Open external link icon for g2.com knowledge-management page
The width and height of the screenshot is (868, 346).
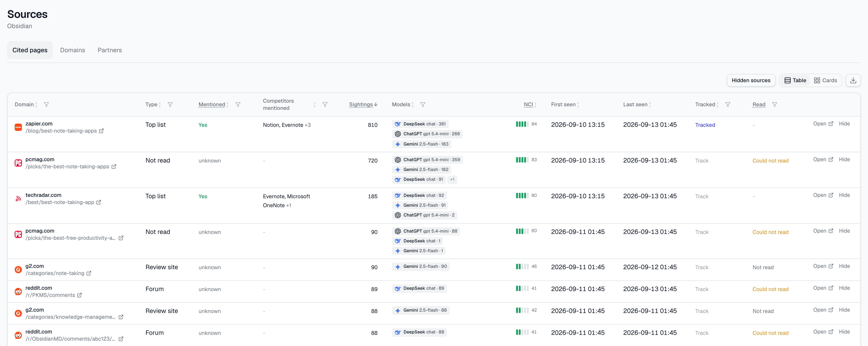(x=121, y=317)
